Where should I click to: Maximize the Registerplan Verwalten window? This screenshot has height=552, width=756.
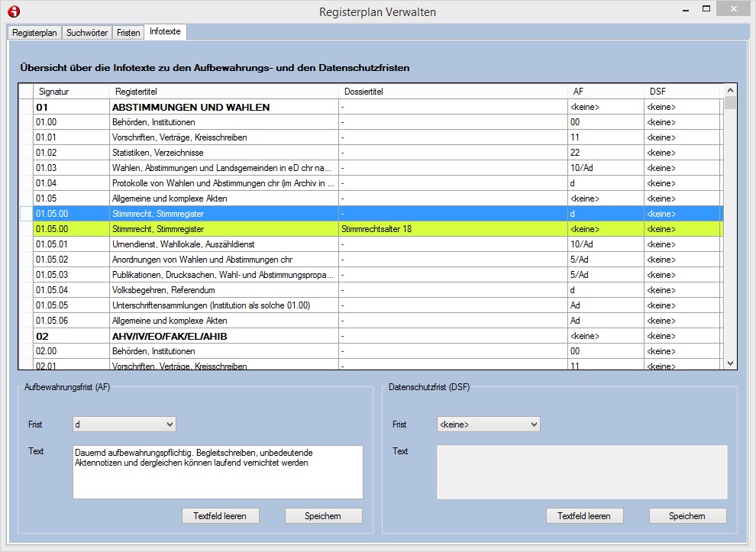tap(706, 9)
